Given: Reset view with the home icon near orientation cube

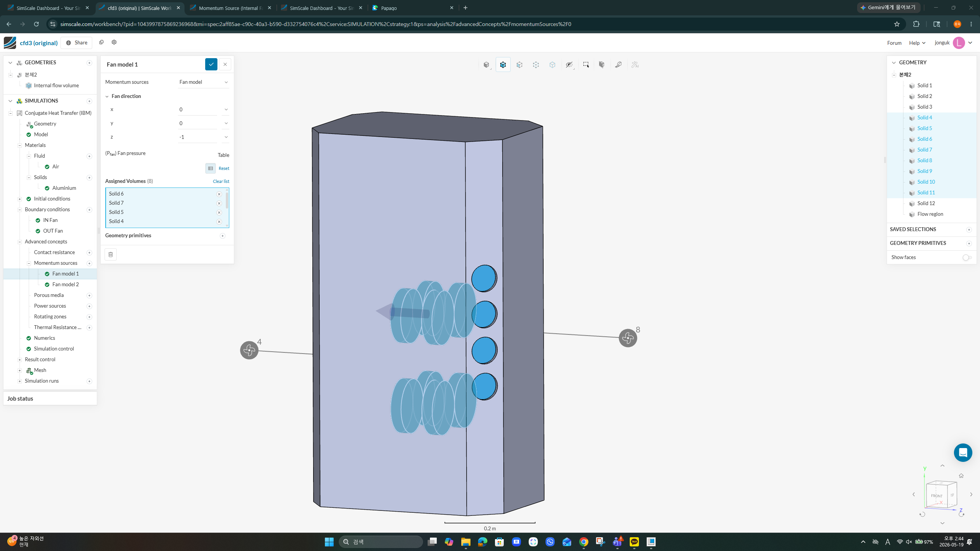Looking at the screenshot, I should (x=961, y=476).
